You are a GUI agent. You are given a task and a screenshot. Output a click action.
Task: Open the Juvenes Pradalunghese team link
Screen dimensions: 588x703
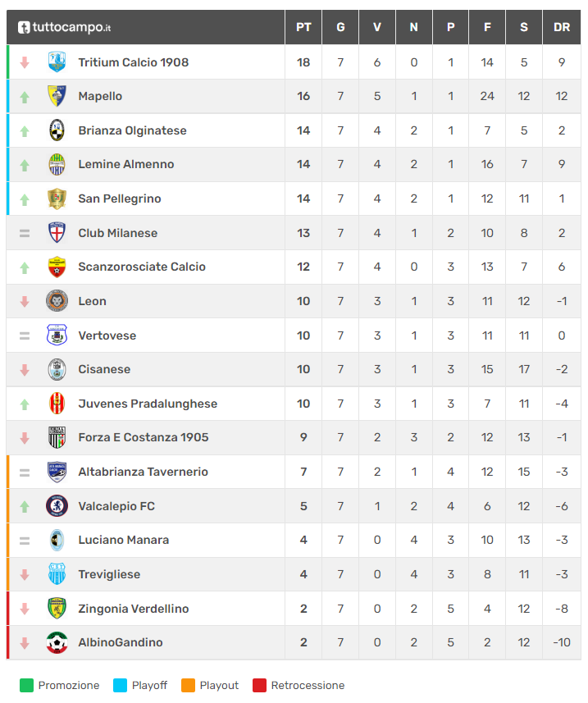tap(148, 404)
